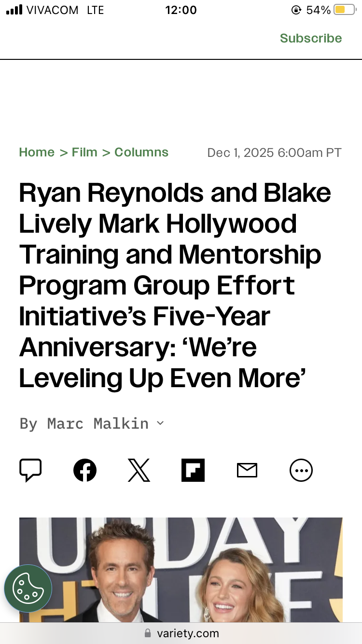
Task: Share the article via Flipboard icon
Action: (x=193, y=470)
